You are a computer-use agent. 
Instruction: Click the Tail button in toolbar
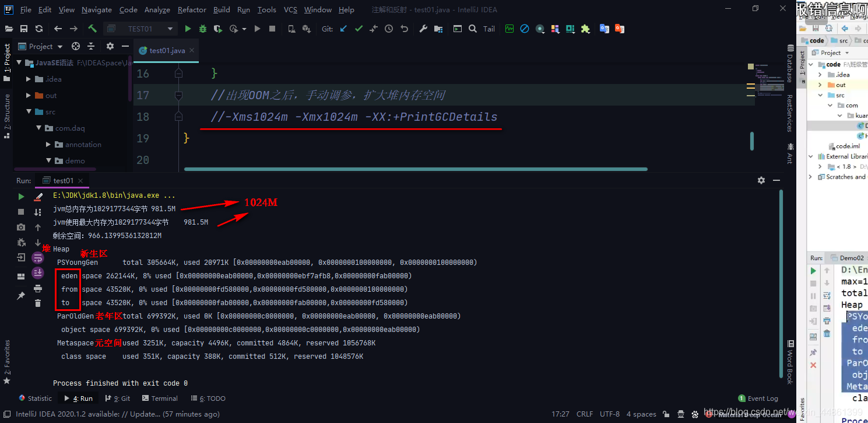(x=489, y=29)
